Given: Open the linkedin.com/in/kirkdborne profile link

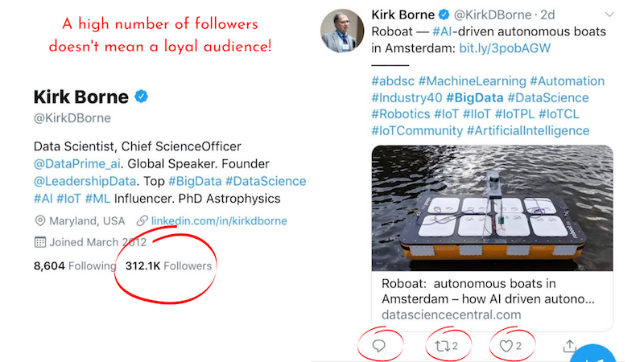Looking at the screenshot, I should 219,220.
